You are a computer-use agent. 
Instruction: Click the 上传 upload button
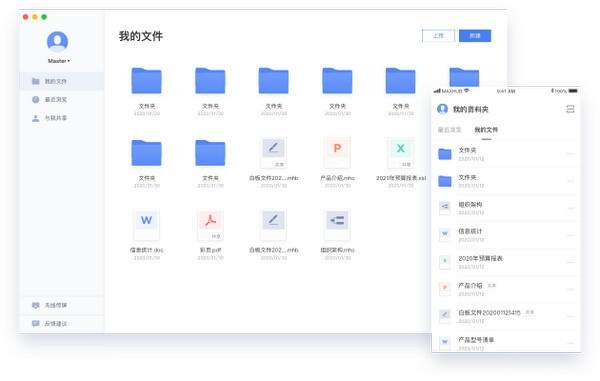439,36
